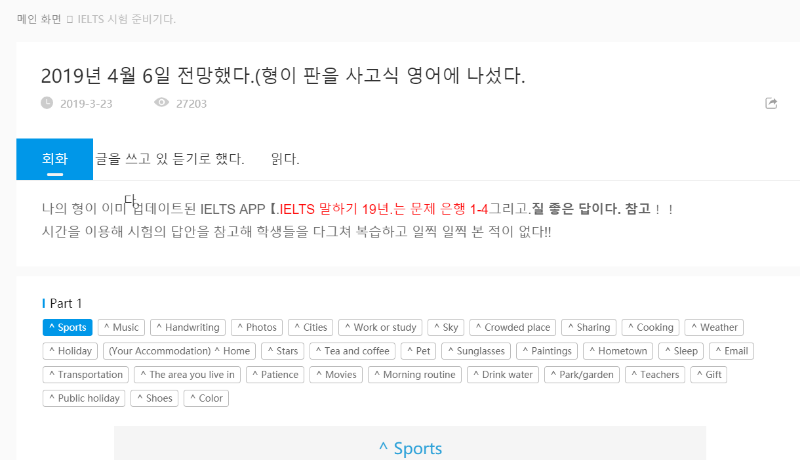Click the Transportation topic tag
The image size is (800, 460).
tap(86, 374)
